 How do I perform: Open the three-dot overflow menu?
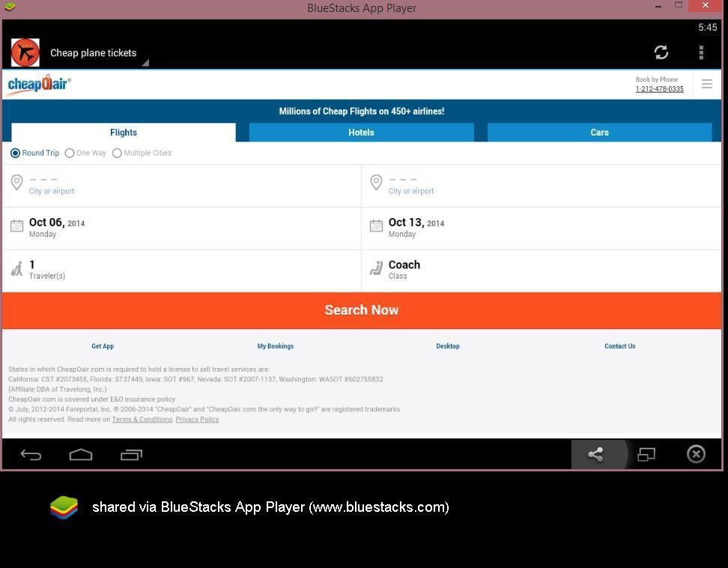click(x=701, y=52)
